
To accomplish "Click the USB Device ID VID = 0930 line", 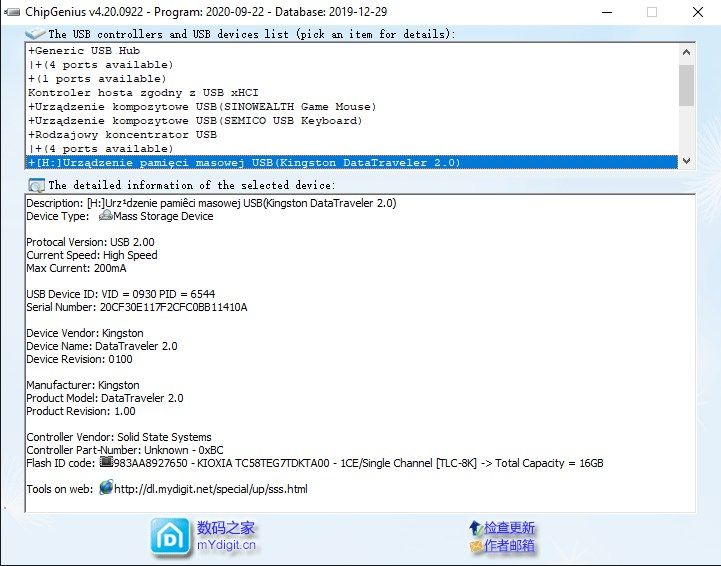I will tap(120, 294).
